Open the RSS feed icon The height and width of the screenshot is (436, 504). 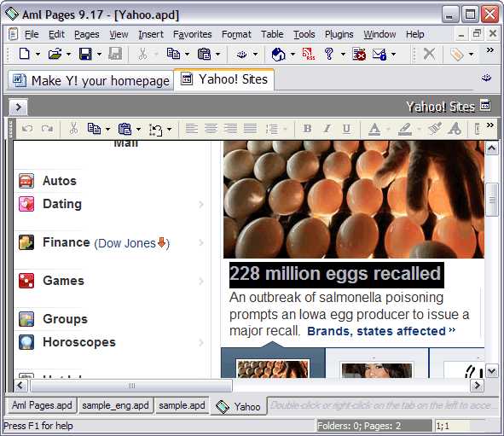(x=308, y=54)
